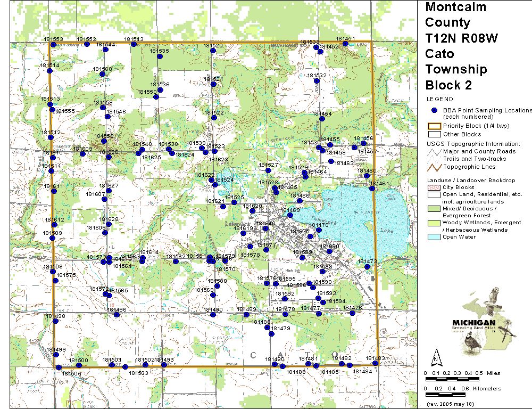
Task: Select the Priority Block legend box
Action: [x=434, y=126]
